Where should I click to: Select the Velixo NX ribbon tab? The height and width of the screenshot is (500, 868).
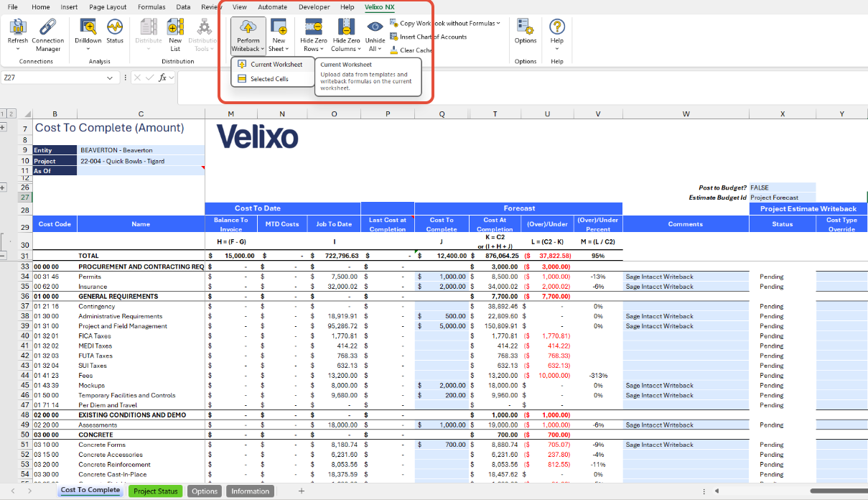point(379,7)
